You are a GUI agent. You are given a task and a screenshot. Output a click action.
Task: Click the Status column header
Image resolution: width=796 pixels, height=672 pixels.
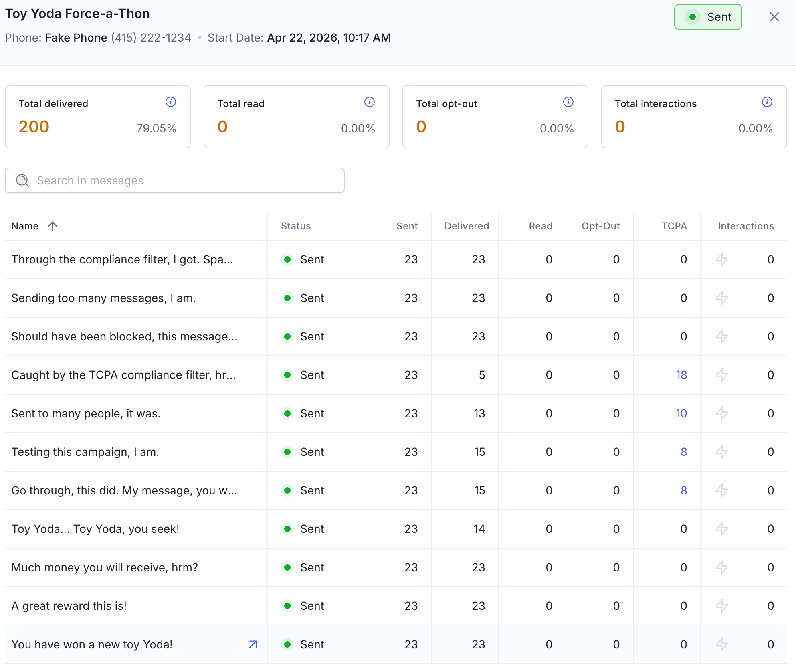pos(296,226)
